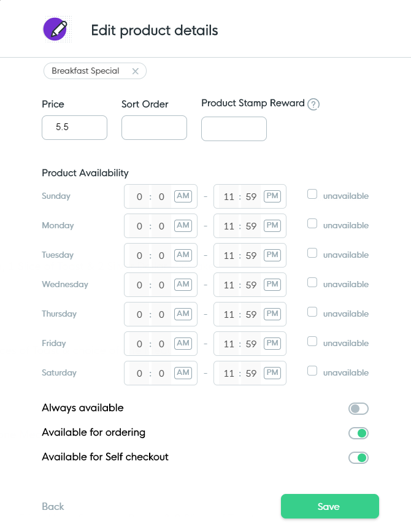Viewport: 411px width, 532px height.
Task: Toggle Saturday's start time AM indicator
Action: click(182, 372)
